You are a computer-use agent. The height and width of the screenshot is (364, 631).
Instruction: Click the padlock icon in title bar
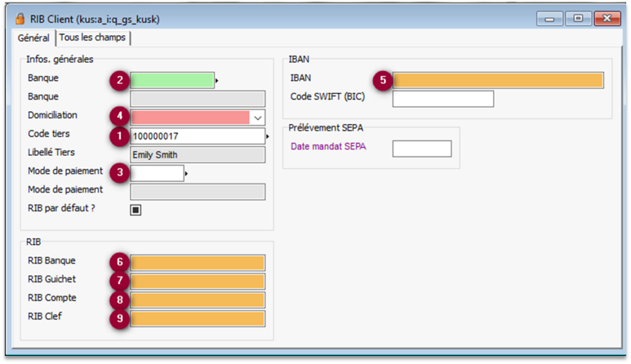tap(20, 19)
